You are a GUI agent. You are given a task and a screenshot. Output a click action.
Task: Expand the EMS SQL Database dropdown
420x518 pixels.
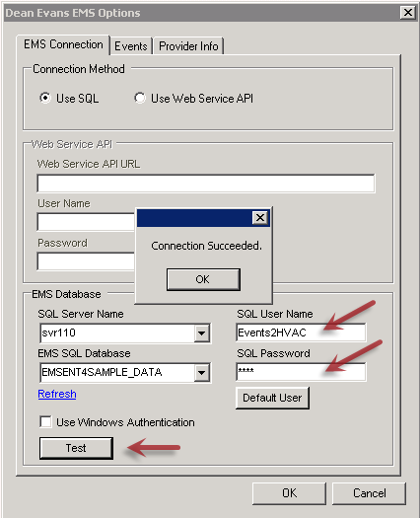(x=201, y=373)
